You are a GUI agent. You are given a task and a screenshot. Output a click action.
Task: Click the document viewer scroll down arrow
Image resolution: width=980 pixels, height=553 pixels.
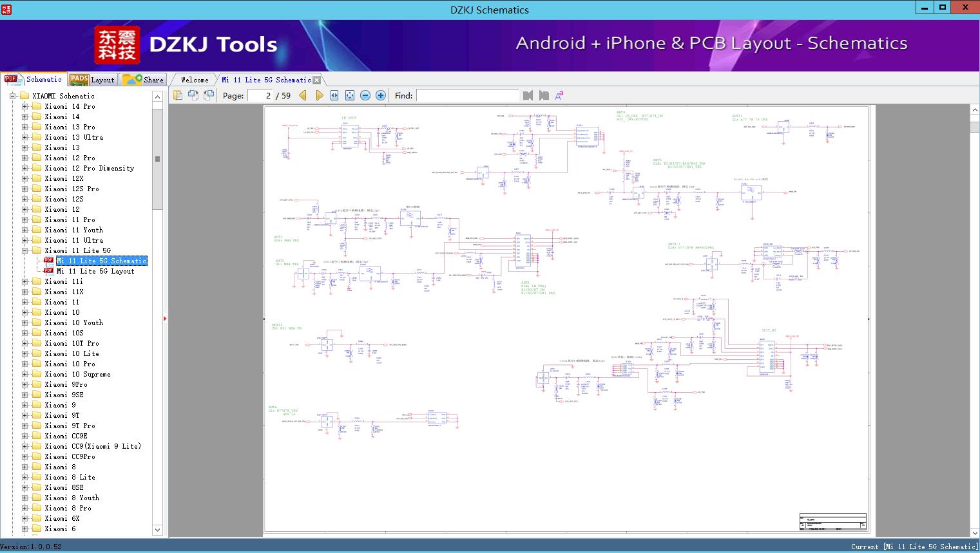(x=974, y=532)
